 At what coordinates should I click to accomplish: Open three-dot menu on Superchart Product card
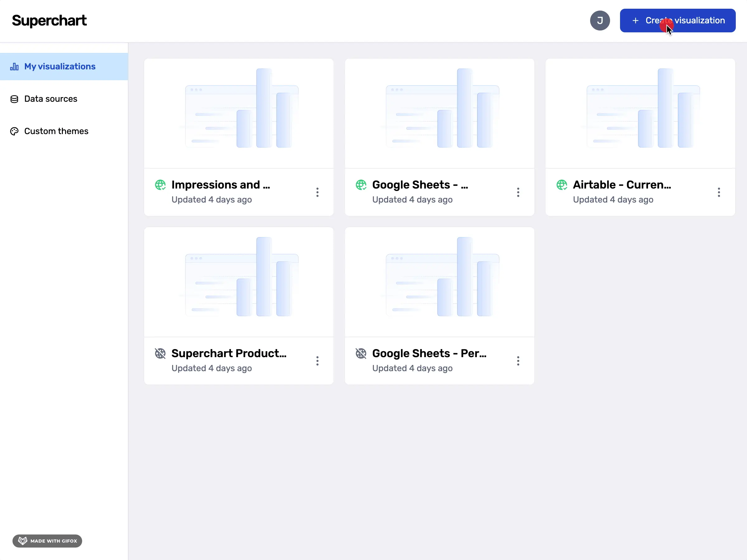tap(317, 361)
